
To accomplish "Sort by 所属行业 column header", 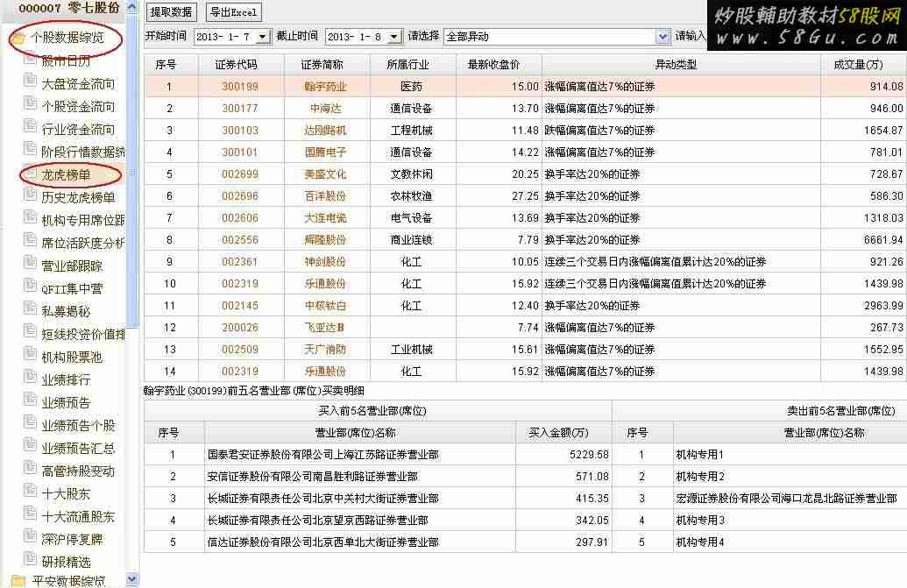I will (x=413, y=65).
